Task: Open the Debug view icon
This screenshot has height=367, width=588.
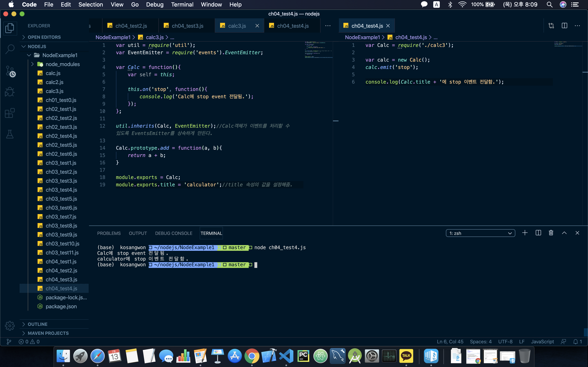Action: pyautogui.click(x=10, y=92)
